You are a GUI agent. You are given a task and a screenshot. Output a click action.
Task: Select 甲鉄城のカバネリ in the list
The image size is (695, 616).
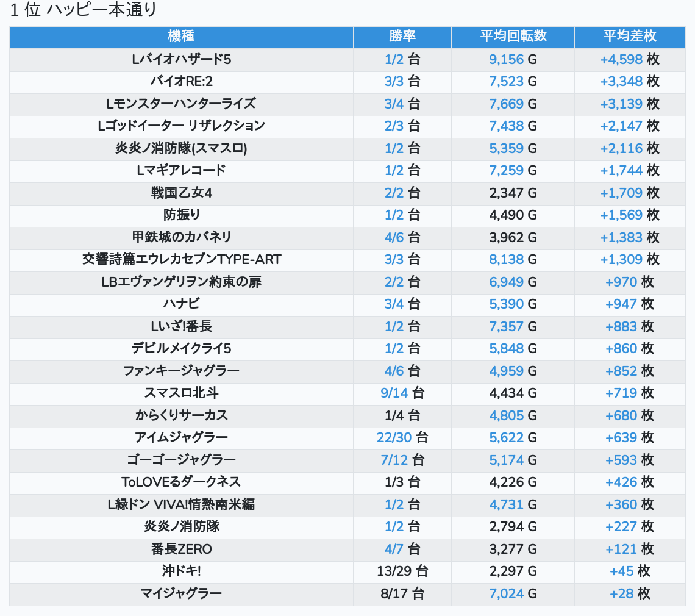pos(181,237)
